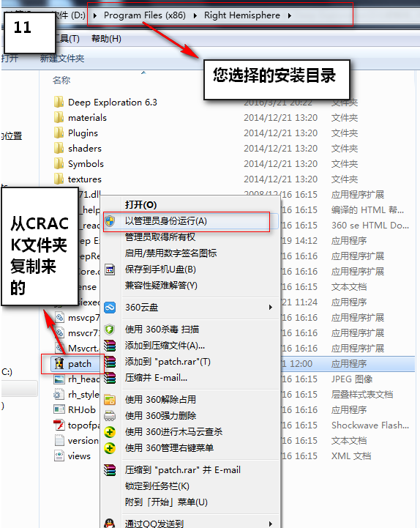Click the RHJob application icon

coord(59,409)
